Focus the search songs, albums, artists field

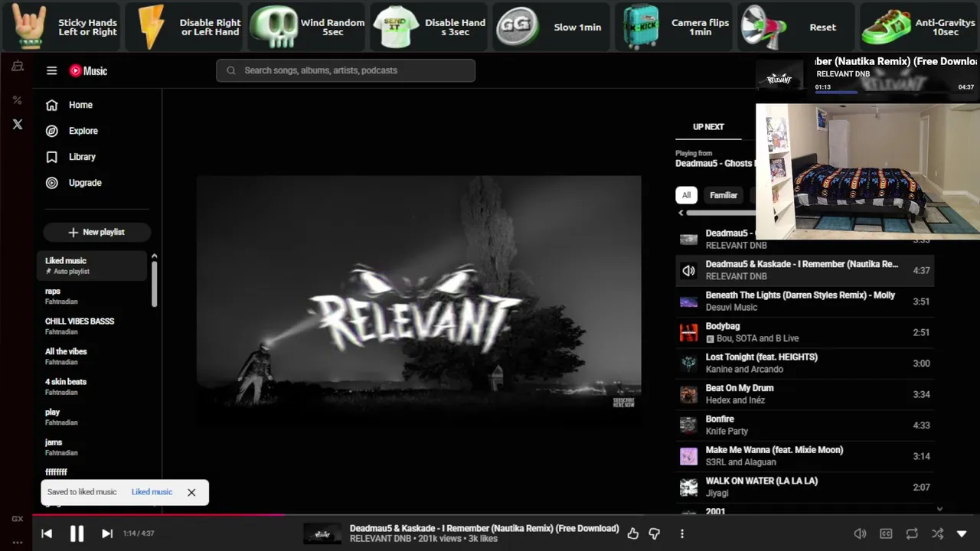click(x=345, y=70)
